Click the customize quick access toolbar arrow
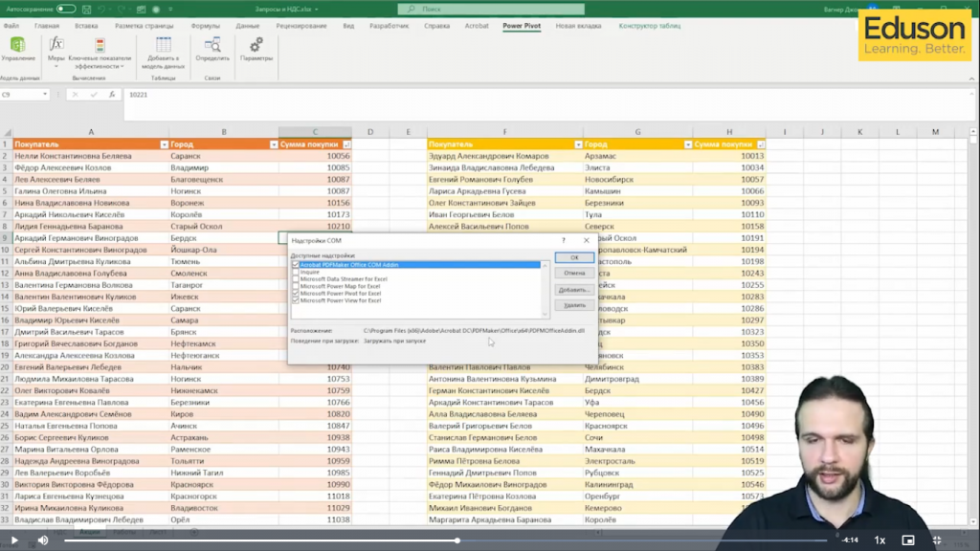Screen dimensions: 980x551 point(170,10)
